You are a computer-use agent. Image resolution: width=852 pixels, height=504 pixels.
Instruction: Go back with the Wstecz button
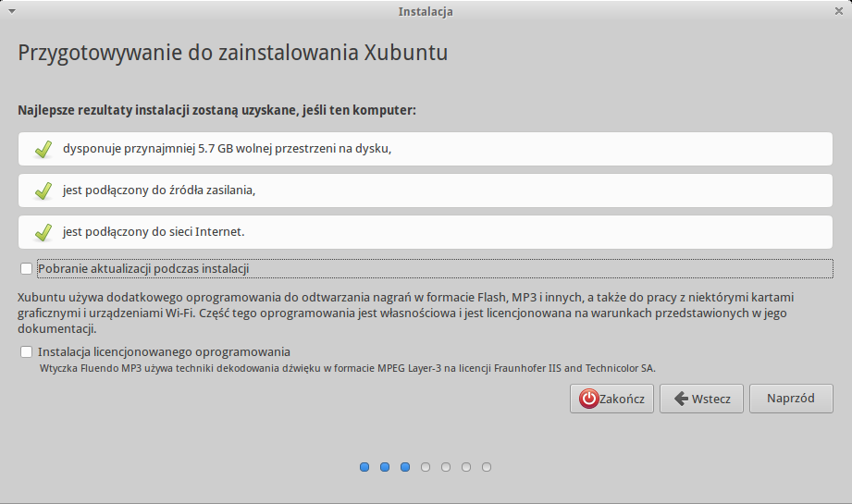701,399
